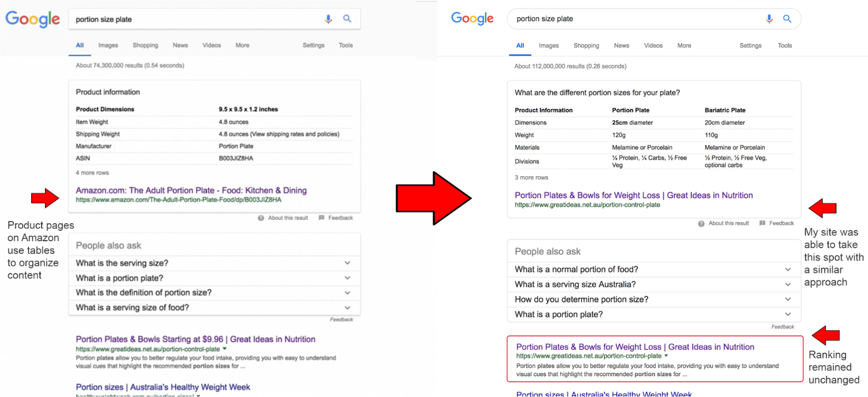Click 'About 74,300,000 results' text

130,66
